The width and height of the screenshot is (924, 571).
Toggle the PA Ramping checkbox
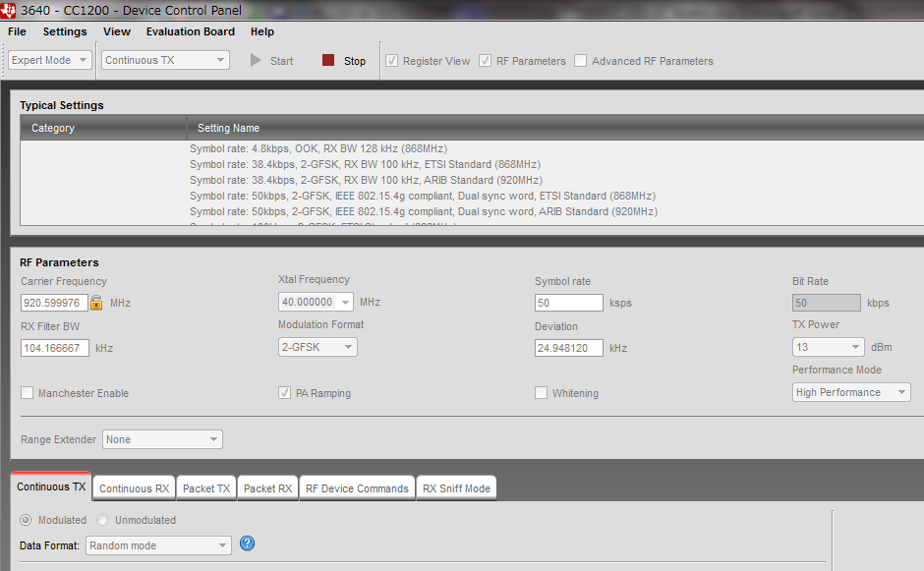pos(285,393)
